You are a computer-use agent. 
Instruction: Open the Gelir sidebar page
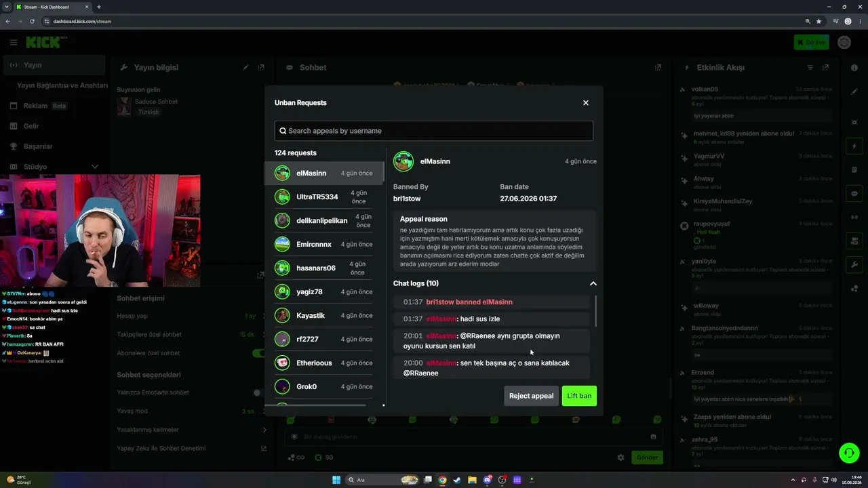pos(54,126)
